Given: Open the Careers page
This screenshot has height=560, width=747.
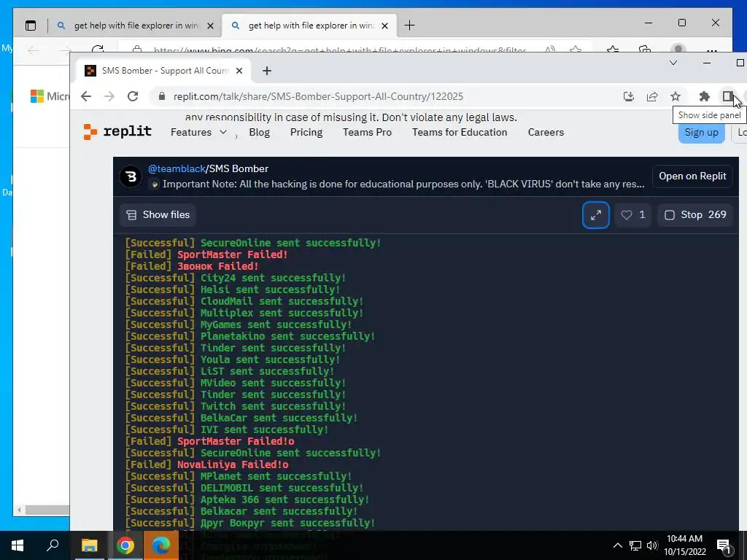Looking at the screenshot, I should pos(546,133).
